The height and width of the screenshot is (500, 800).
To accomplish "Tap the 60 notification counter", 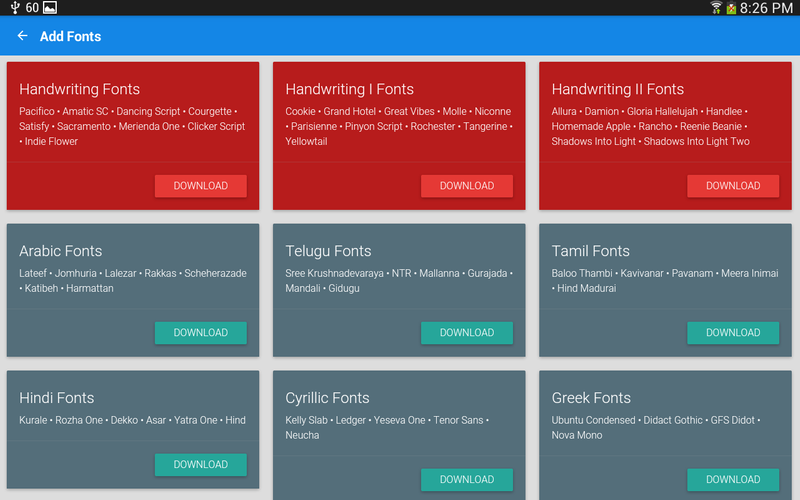I will pos(32,8).
